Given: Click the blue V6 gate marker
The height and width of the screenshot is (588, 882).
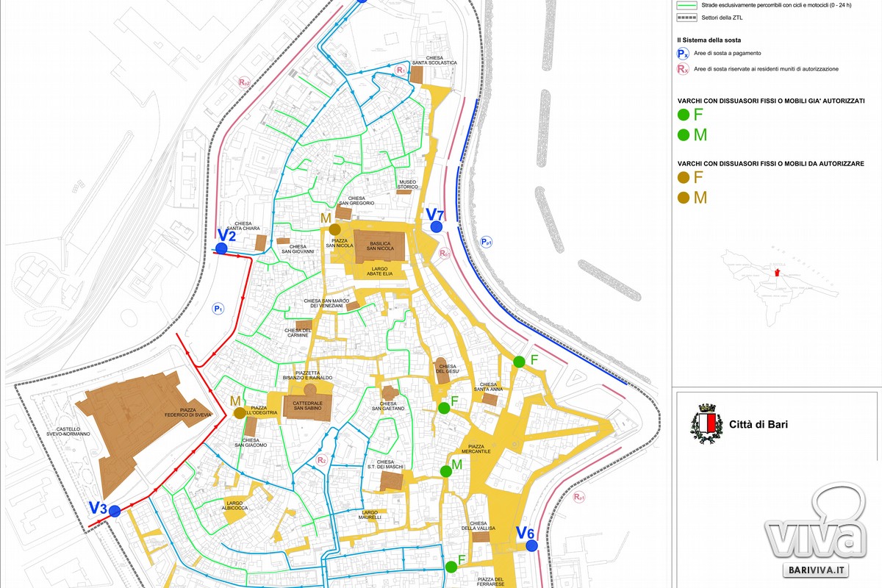Looking at the screenshot, I should coord(531,545).
